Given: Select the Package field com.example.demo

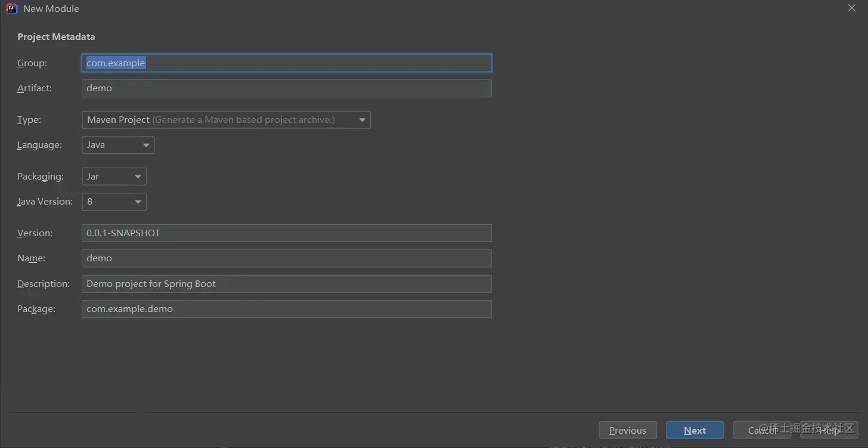Looking at the screenshot, I should tap(286, 309).
